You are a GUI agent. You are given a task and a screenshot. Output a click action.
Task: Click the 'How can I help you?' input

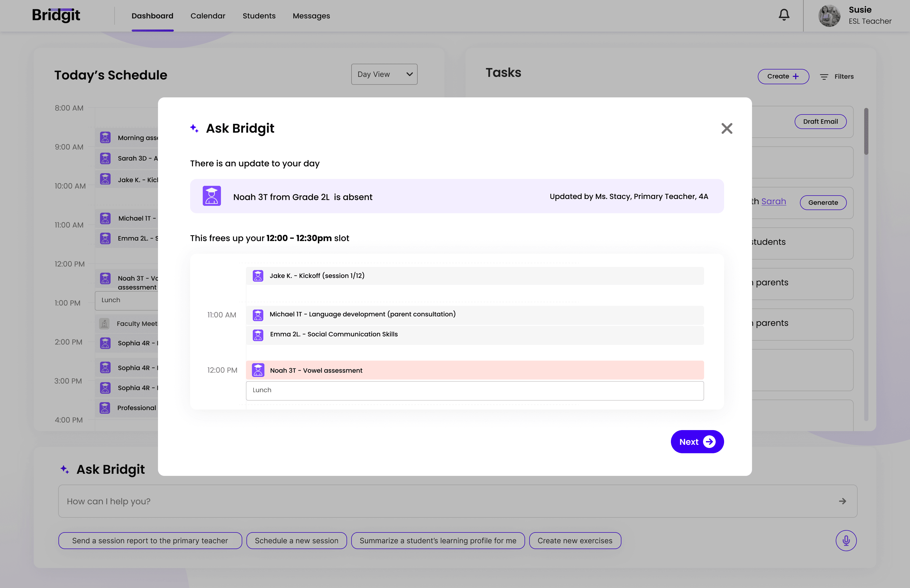(457, 501)
